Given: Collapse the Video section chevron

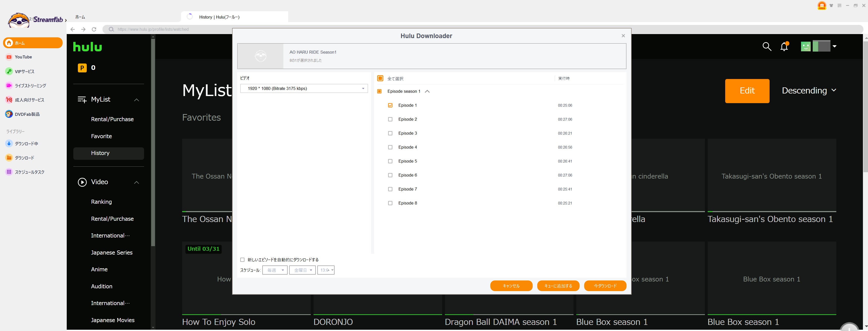Looking at the screenshot, I should click(x=136, y=183).
